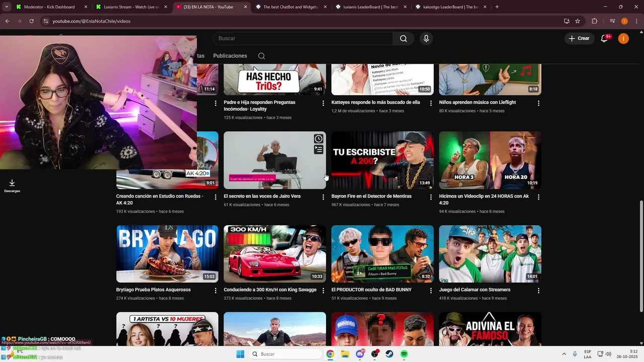The width and height of the screenshot is (644, 362).
Task: Add Jairo Vera video to Watch Later
Action: [318, 139]
